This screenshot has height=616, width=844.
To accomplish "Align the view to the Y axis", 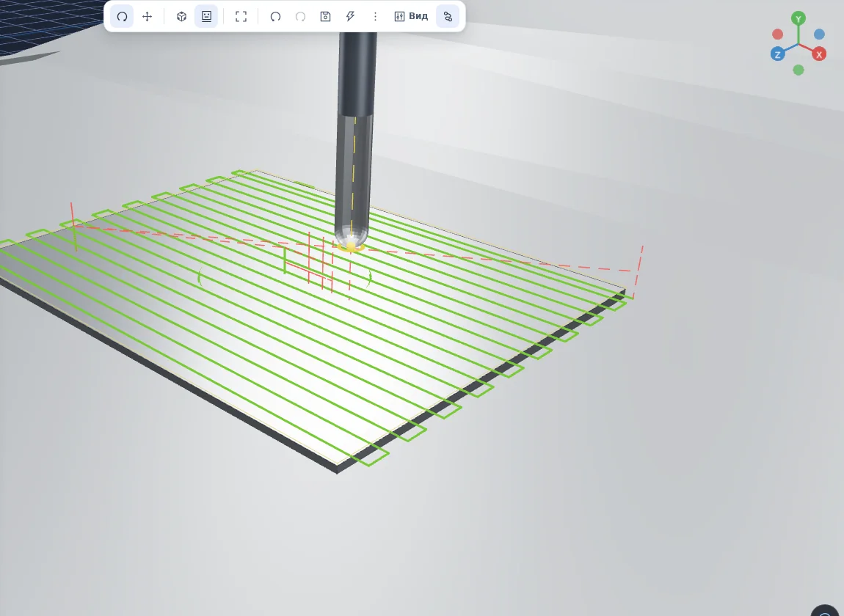I will [x=798, y=19].
